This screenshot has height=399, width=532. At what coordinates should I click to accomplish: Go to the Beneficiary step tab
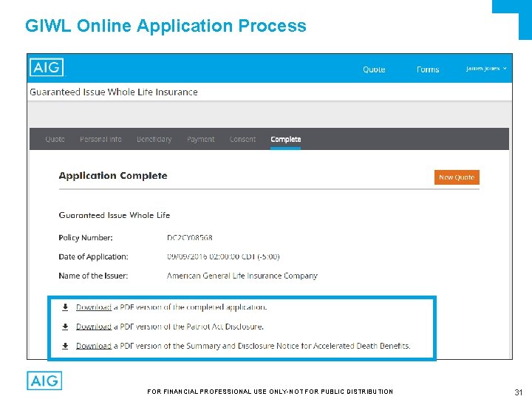point(154,139)
